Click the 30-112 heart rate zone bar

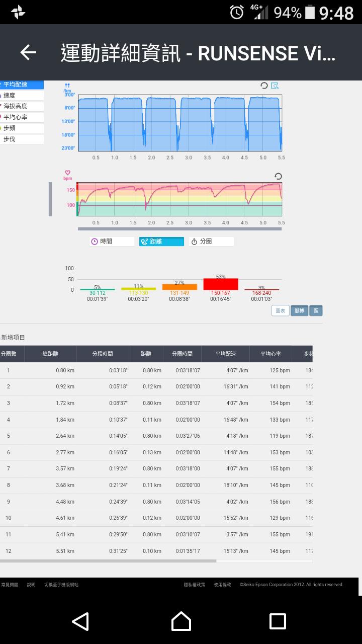[x=98, y=289]
